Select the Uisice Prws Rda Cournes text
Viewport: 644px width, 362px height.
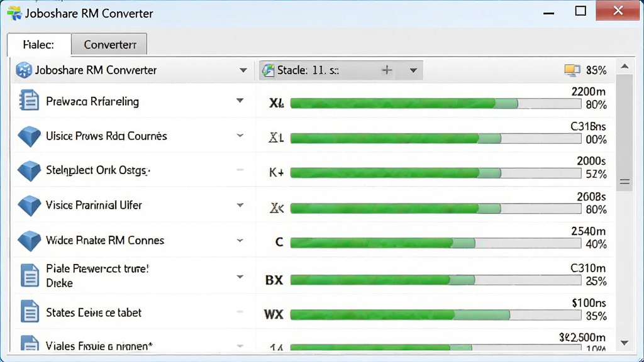click(x=106, y=136)
